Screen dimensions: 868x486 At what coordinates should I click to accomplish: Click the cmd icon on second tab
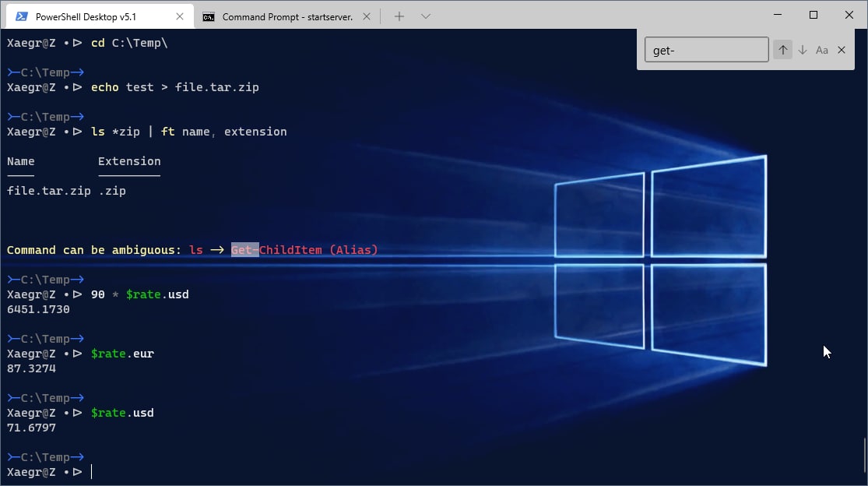(x=208, y=17)
